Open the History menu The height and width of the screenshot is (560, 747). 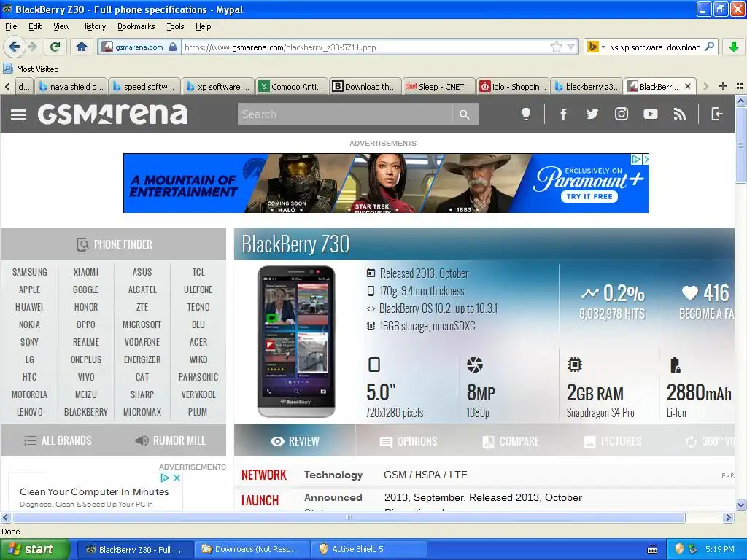coord(93,26)
